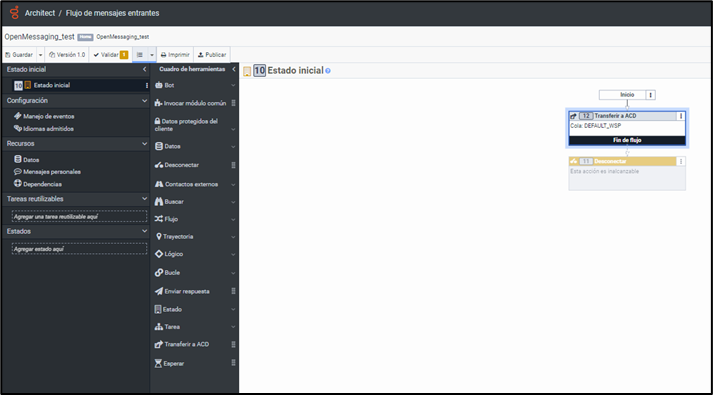This screenshot has width=713, height=395.
Task: Expand the Lógico toolbox category
Action: pos(233,254)
